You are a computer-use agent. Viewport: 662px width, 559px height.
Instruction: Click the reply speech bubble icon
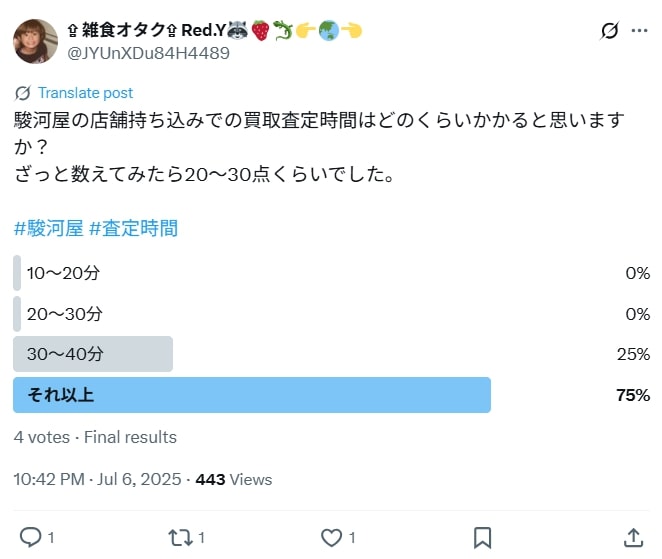pyautogui.click(x=31, y=537)
